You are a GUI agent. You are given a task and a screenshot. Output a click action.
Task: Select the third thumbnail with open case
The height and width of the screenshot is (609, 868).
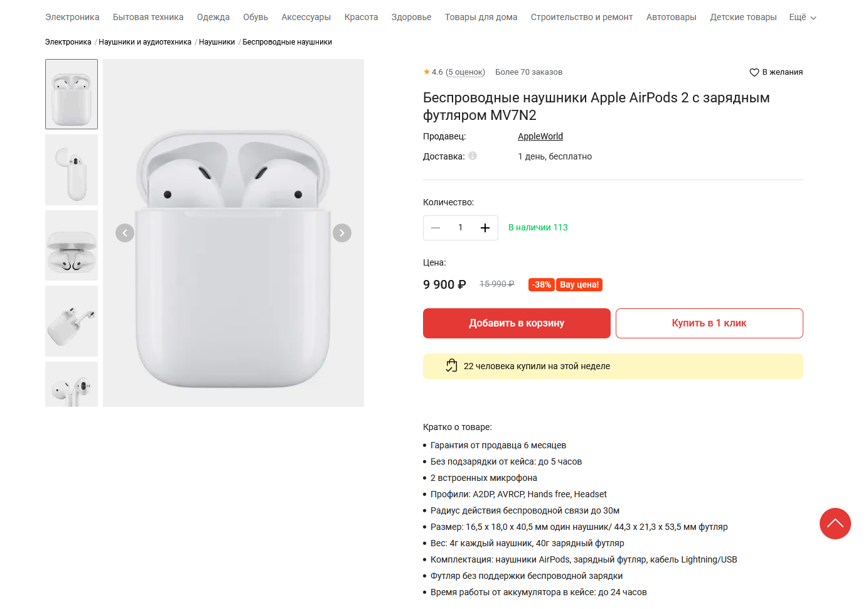tap(72, 245)
